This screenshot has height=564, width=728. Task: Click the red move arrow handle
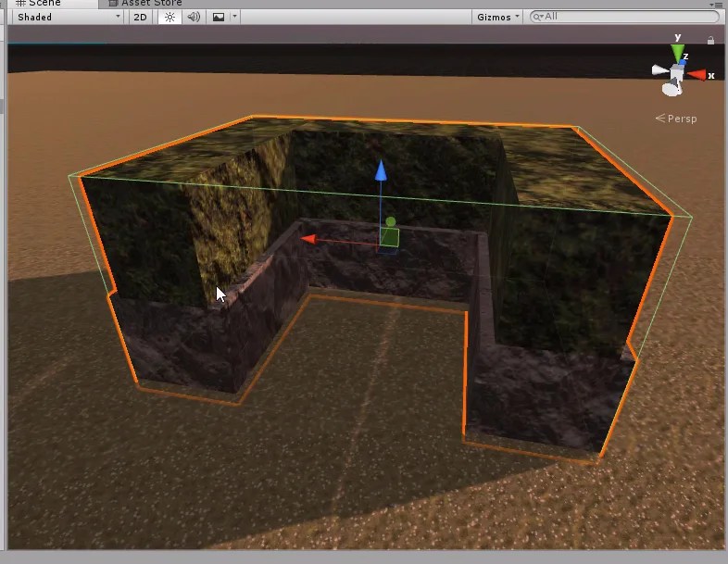click(309, 239)
